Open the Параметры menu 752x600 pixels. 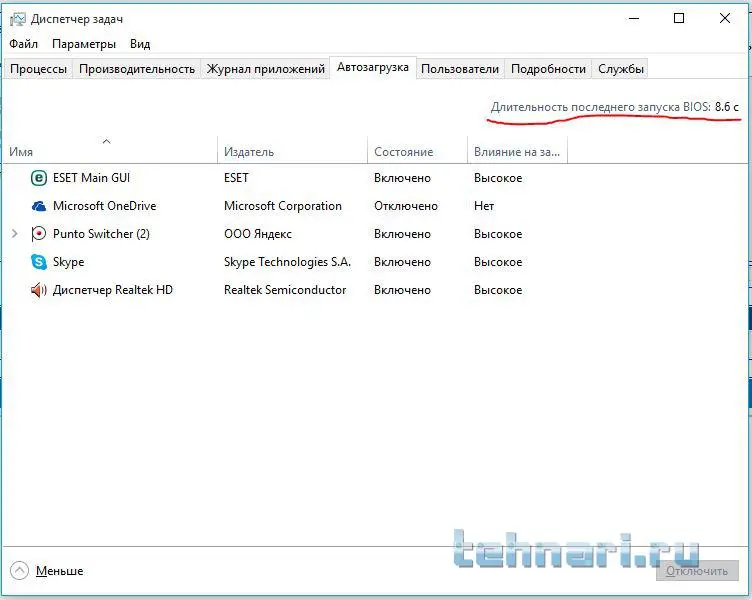tap(84, 44)
